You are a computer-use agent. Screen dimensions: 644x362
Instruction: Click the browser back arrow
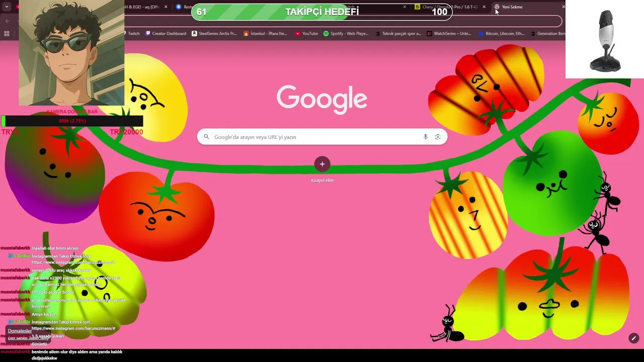tap(7, 21)
